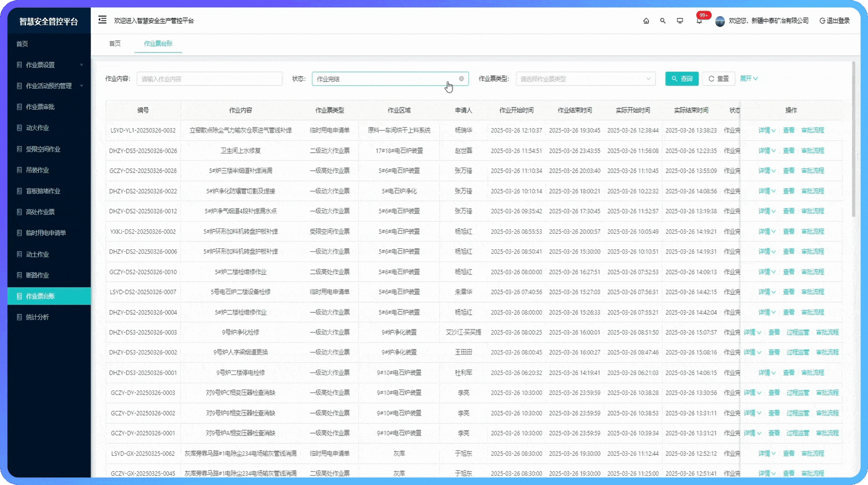Click the monitor screen icon in header

tap(680, 21)
